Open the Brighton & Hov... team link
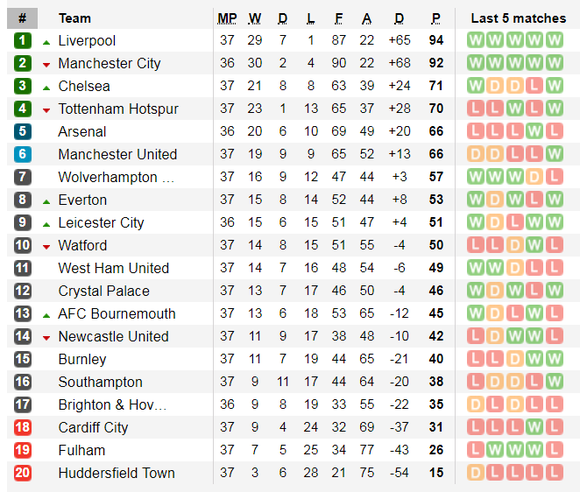 click(x=112, y=405)
